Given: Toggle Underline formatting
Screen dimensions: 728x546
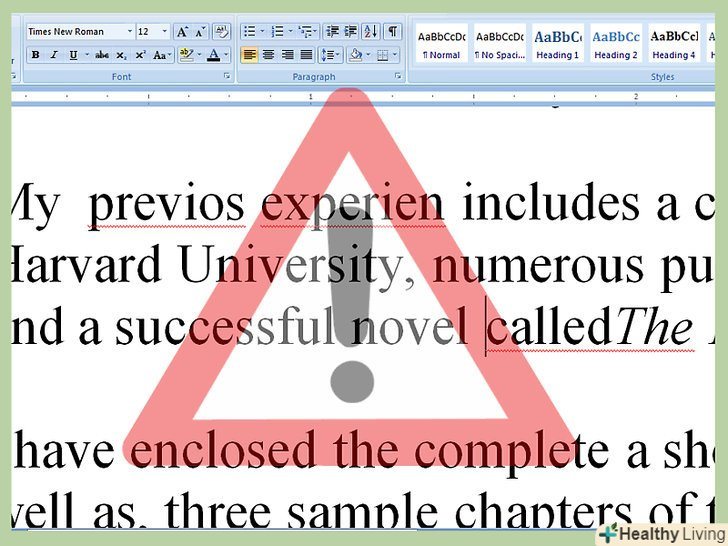Looking at the screenshot, I should [73, 55].
